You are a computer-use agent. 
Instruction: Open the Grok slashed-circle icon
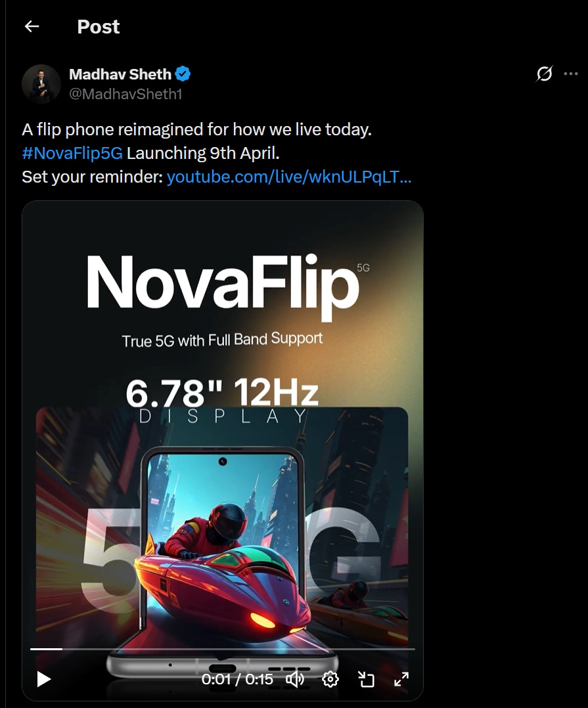tap(544, 74)
